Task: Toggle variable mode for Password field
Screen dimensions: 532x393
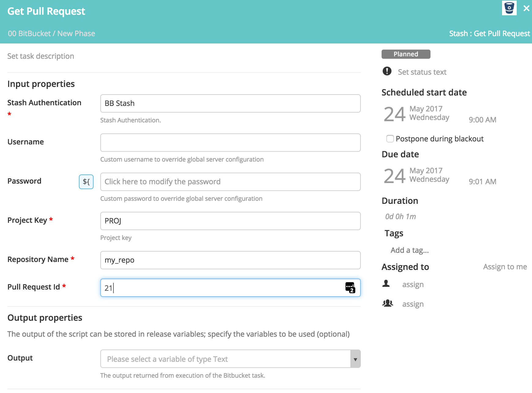Action: coord(86,182)
